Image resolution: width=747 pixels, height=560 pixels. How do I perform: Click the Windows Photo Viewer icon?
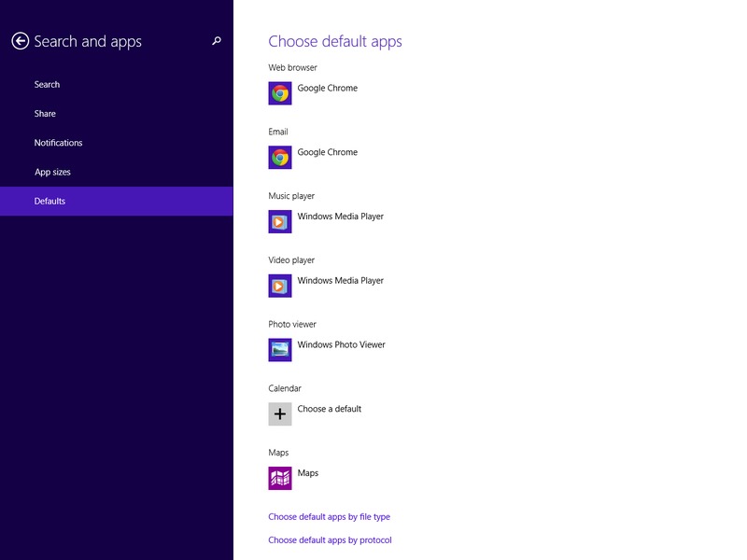(x=280, y=350)
